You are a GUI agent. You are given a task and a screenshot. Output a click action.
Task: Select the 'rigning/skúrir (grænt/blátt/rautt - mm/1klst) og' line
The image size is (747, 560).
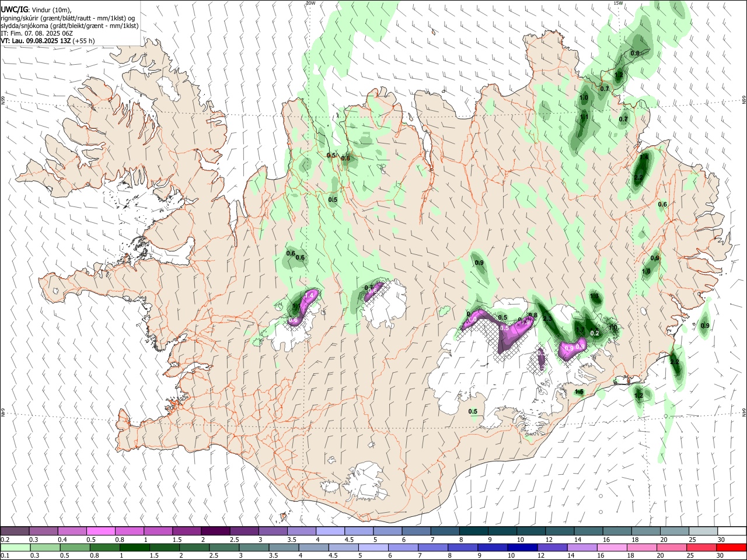[x=68, y=18]
